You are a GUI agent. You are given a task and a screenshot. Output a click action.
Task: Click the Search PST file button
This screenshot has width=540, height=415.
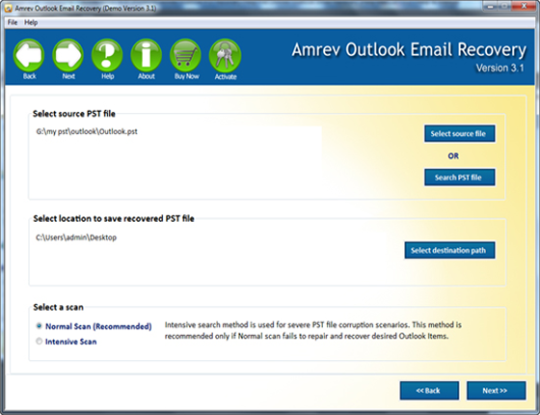click(x=459, y=177)
